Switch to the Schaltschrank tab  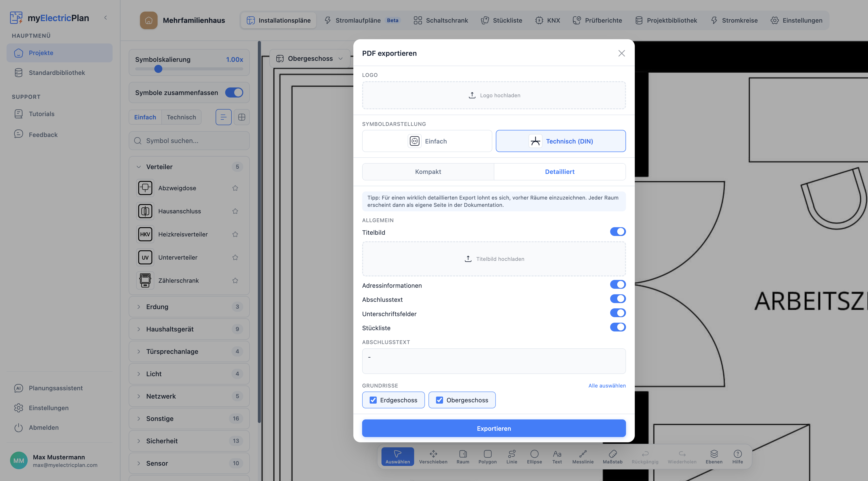[441, 20]
